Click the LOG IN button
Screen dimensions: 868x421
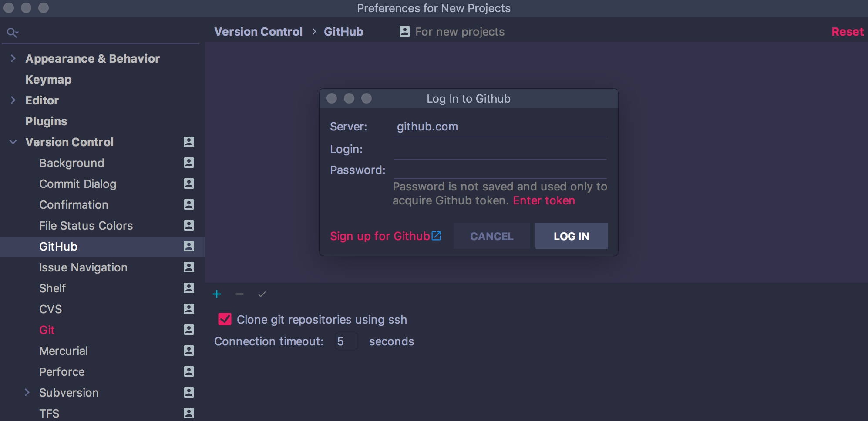(572, 236)
